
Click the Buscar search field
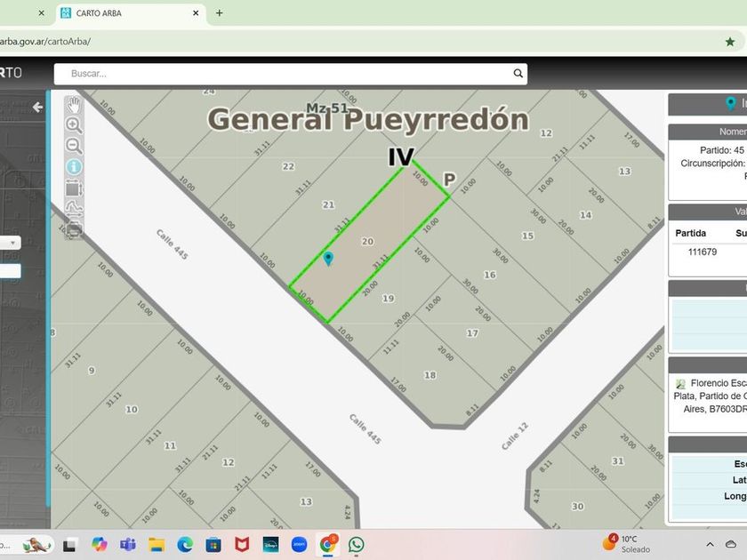[x=291, y=74]
